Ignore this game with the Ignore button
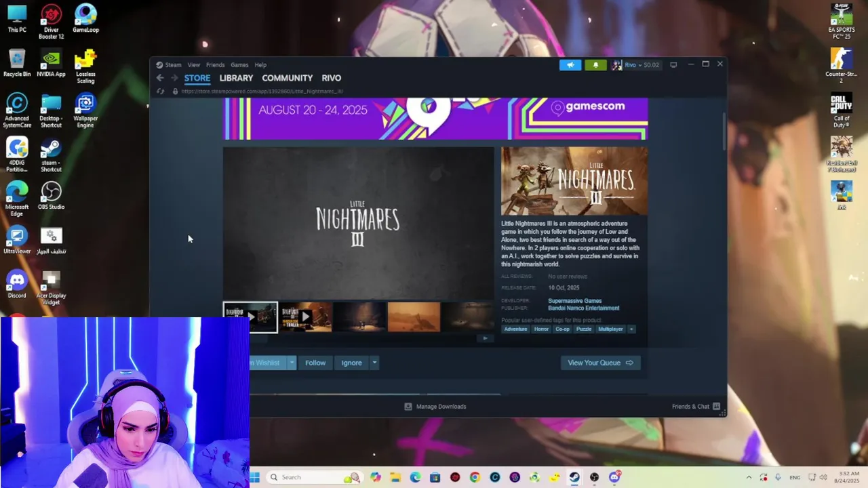Image resolution: width=868 pixels, height=488 pixels. coord(351,363)
